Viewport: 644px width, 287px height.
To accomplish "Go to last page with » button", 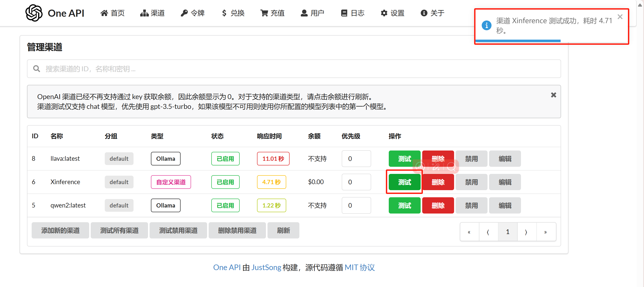I will click(x=546, y=232).
